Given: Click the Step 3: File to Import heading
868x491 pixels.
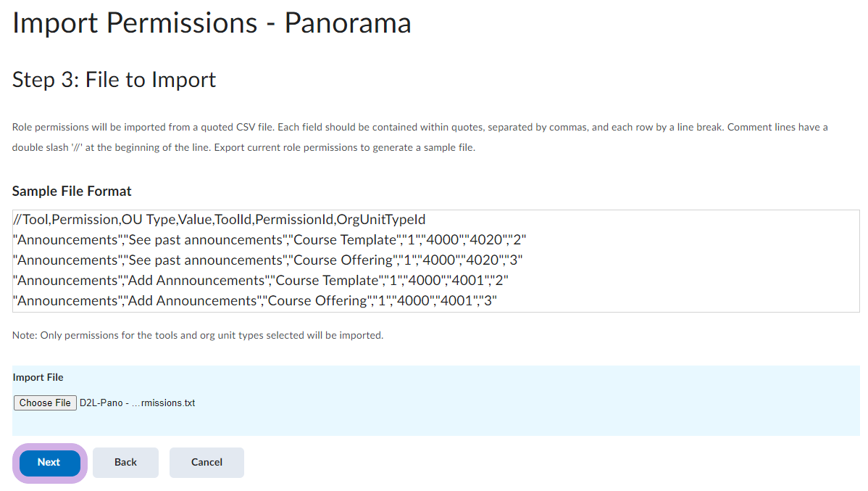Looking at the screenshot, I should click(x=114, y=79).
